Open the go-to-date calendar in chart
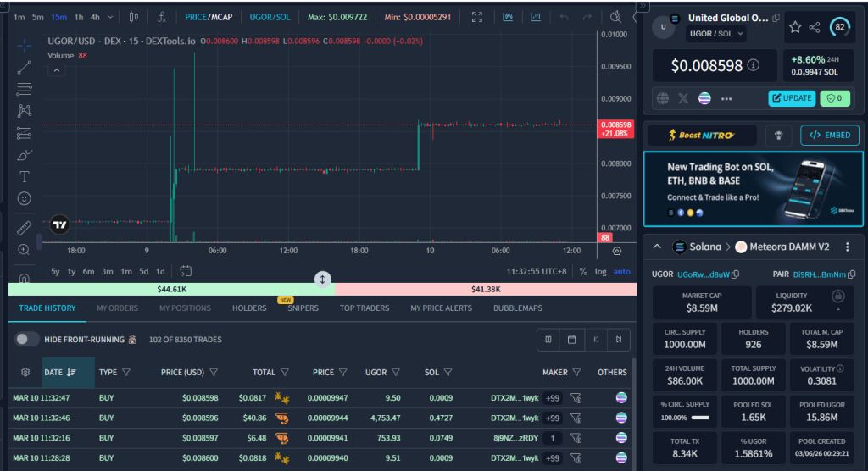 (186, 271)
